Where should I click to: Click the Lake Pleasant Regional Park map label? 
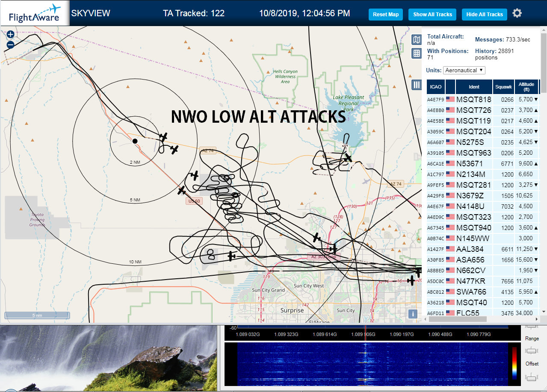pyautogui.click(x=349, y=103)
